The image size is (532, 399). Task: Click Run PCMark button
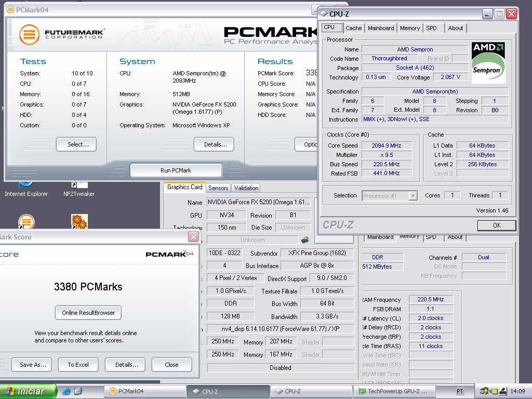tap(176, 170)
